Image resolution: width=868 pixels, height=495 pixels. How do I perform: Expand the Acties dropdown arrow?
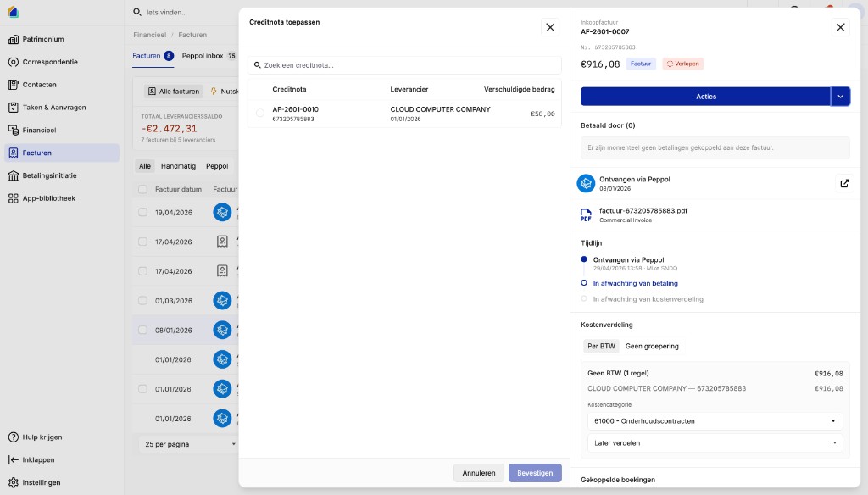click(x=840, y=97)
